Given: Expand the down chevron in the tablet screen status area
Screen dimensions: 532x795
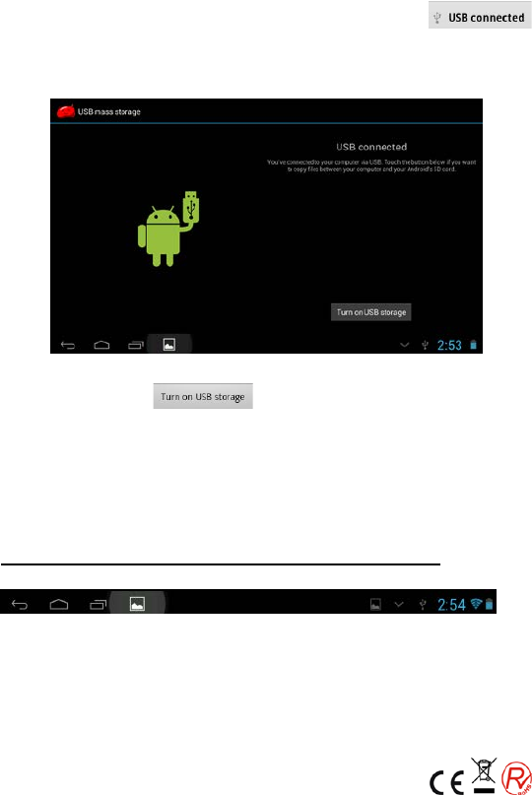Looking at the screenshot, I should [404, 345].
